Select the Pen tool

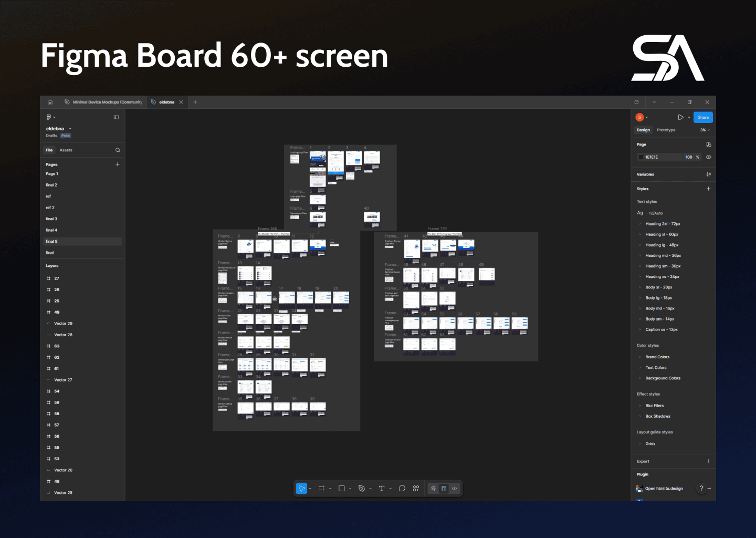click(362, 489)
